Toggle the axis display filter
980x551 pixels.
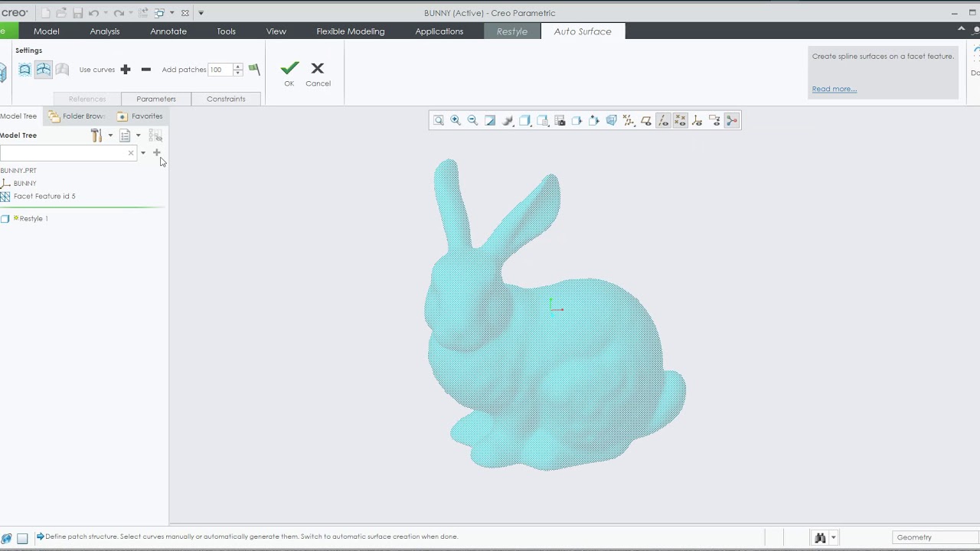click(x=663, y=121)
